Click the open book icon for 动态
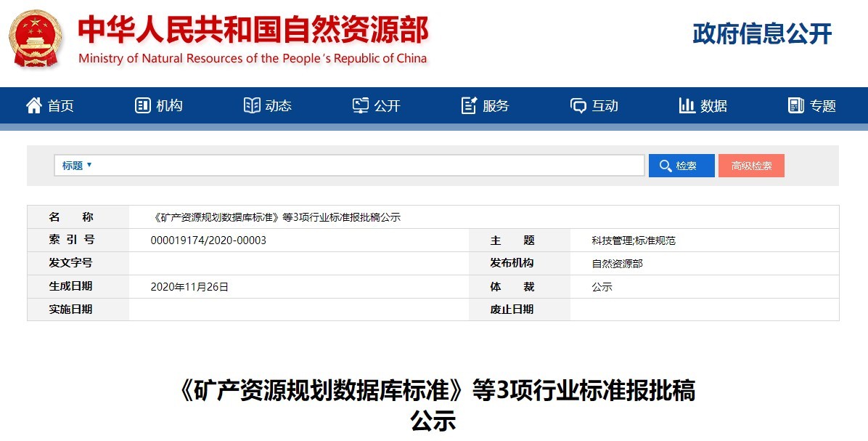The width and height of the screenshot is (868, 441). (x=251, y=105)
